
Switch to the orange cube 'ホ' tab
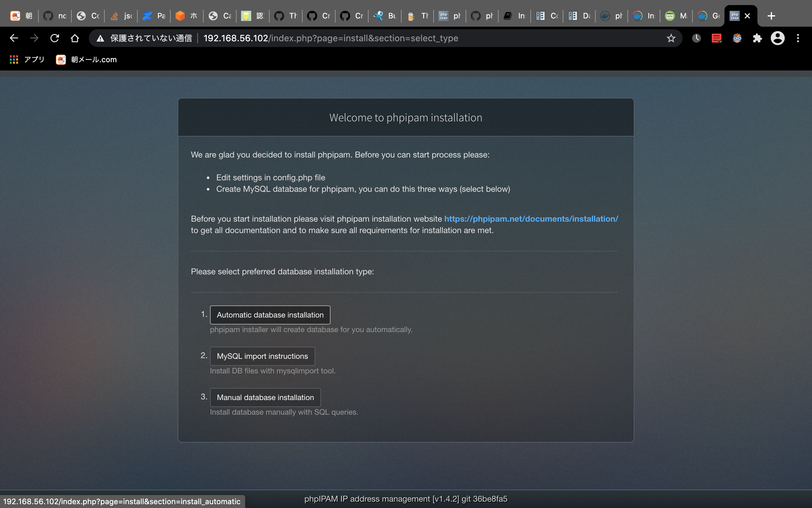point(187,16)
